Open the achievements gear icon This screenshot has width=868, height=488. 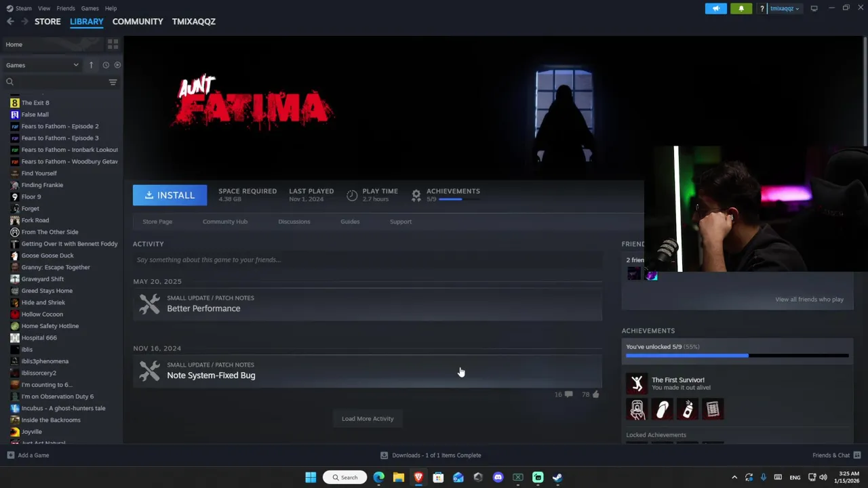(416, 195)
